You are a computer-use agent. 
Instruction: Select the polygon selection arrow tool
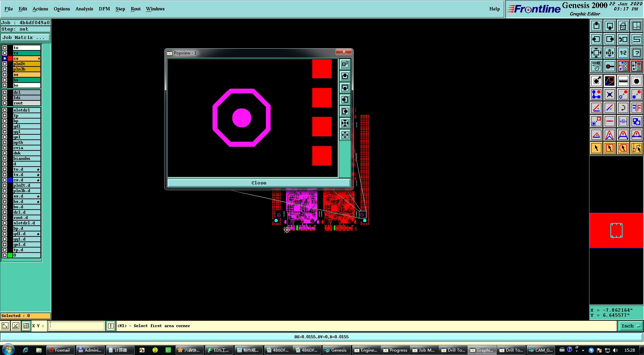[x=623, y=148]
